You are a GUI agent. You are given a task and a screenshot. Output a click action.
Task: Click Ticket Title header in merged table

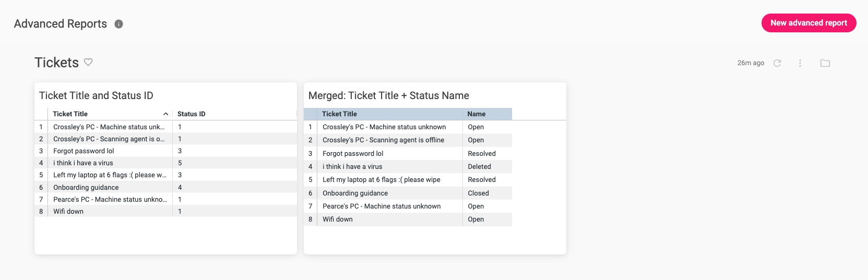pyautogui.click(x=340, y=114)
